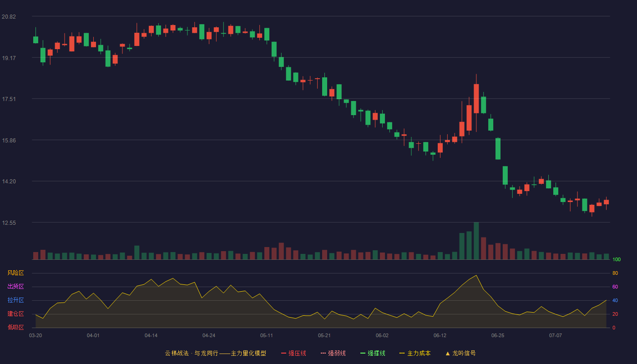Click the 60 indicator axis value
Image resolution: width=637 pixels, height=364 pixels.
pos(615,287)
